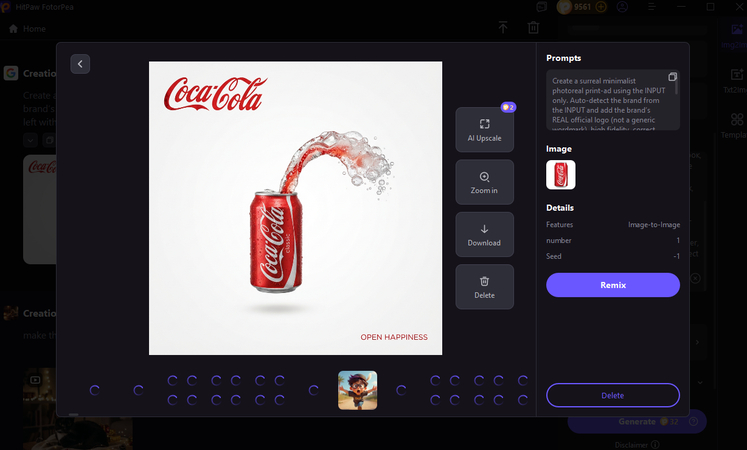Open the hamburger menu in title bar
747x450 pixels.
coord(652,7)
